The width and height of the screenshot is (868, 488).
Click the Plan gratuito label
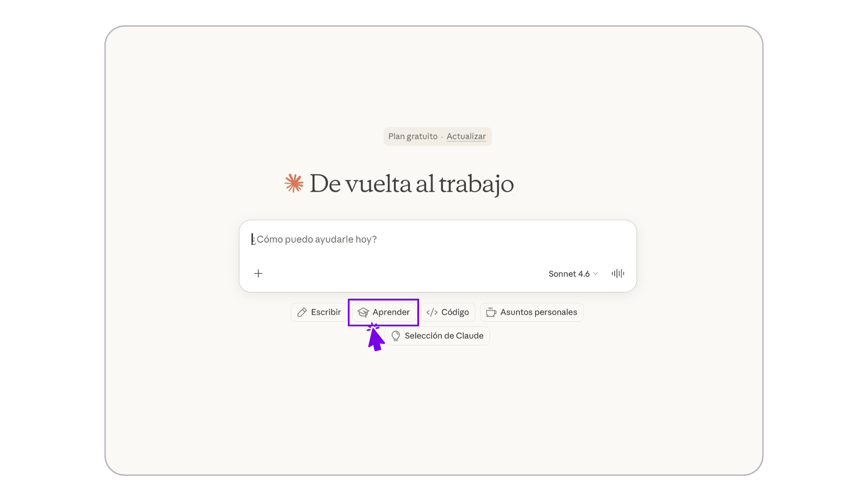tap(412, 136)
